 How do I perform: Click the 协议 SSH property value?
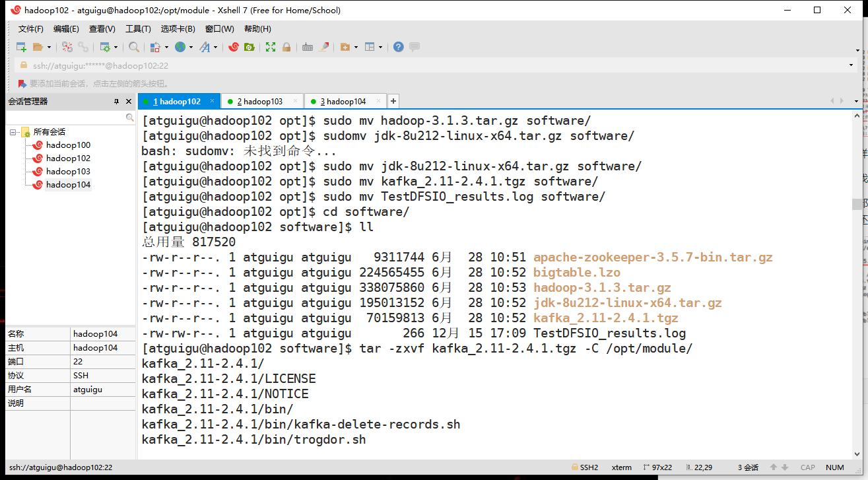tap(103, 376)
